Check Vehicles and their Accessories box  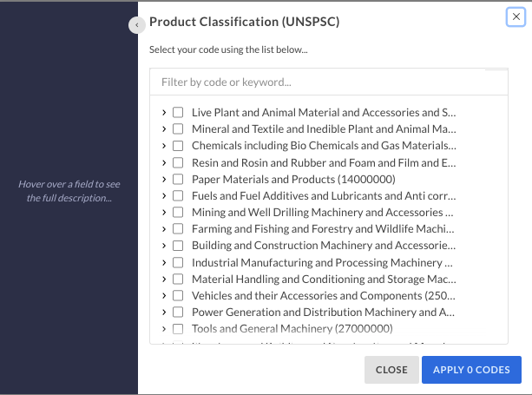178,295
